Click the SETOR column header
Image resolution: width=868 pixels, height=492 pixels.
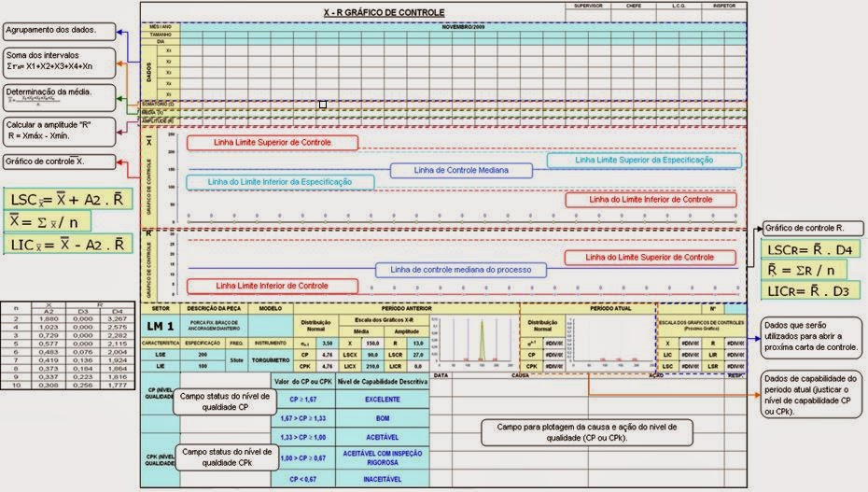[161, 308]
